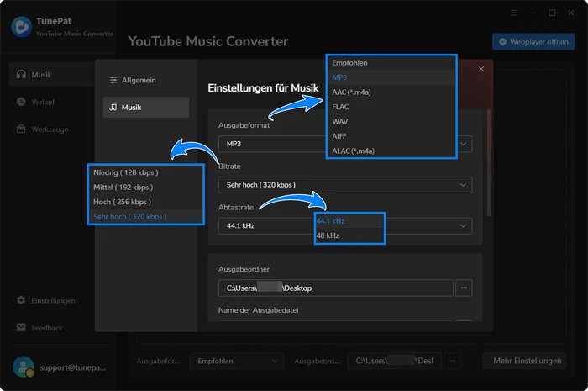The height and width of the screenshot is (391, 588).
Task: Select Mittel ( 192 kbps ) bitrate
Action: coord(146,188)
